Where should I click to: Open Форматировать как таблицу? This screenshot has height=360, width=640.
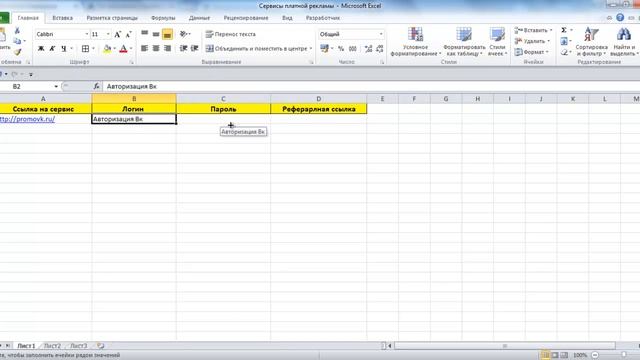tap(464, 42)
